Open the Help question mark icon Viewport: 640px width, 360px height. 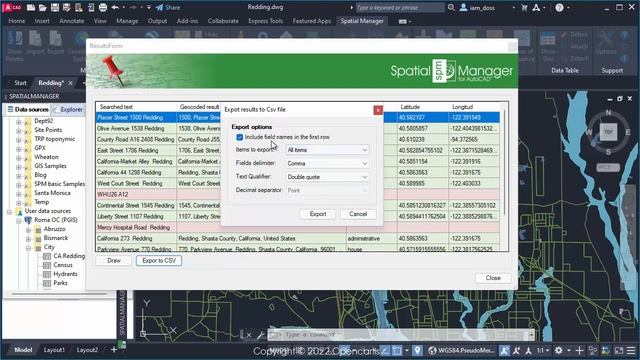[x=559, y=7]
